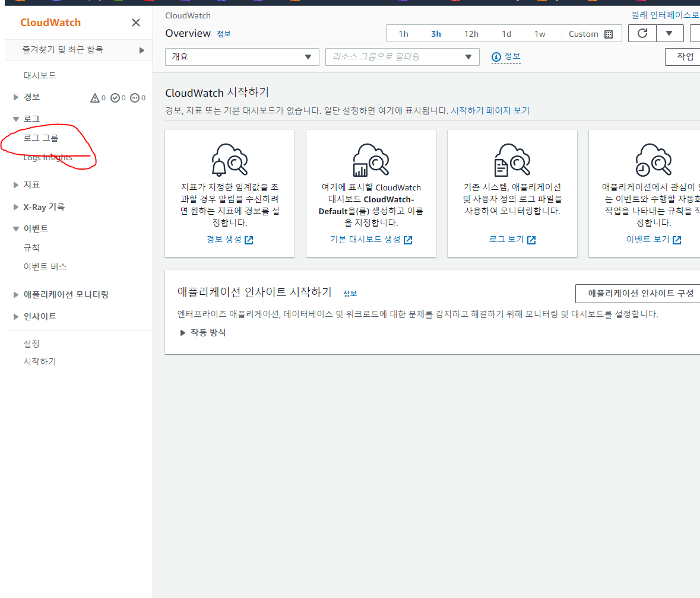Expand the 인사이트 section
The image size is (700, 598).
pos(16,317)
